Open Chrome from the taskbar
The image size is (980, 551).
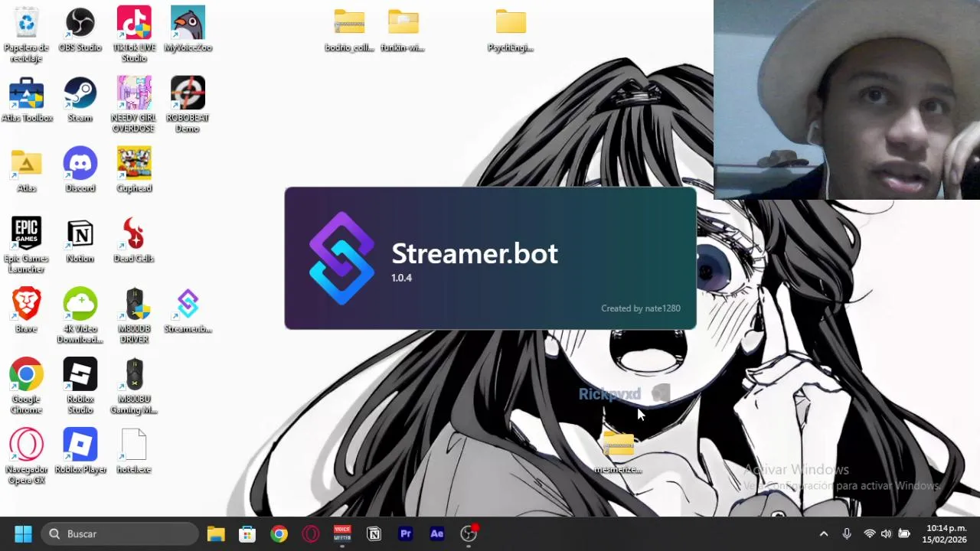pyautogui.click(x=279, y=533)
